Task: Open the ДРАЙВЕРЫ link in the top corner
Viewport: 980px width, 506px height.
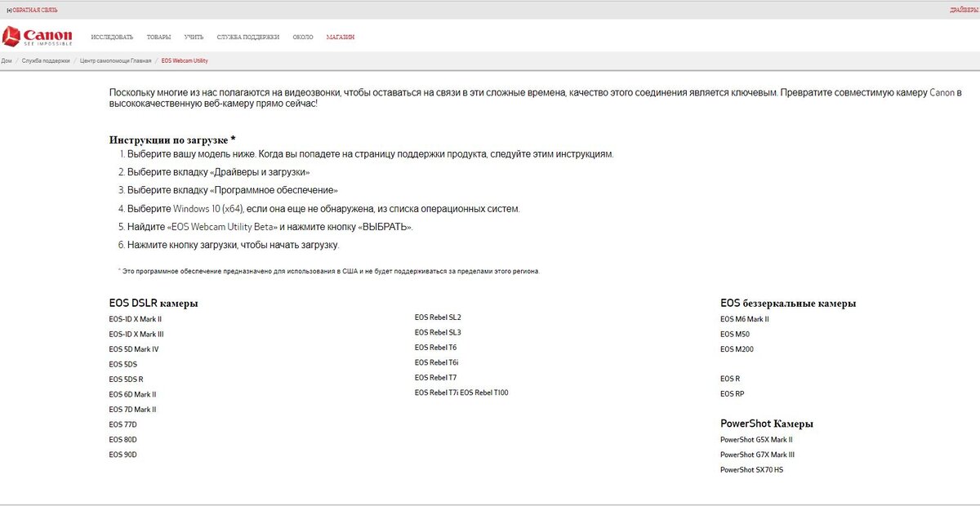Action: pyautogui.click(x=964, y=10)
